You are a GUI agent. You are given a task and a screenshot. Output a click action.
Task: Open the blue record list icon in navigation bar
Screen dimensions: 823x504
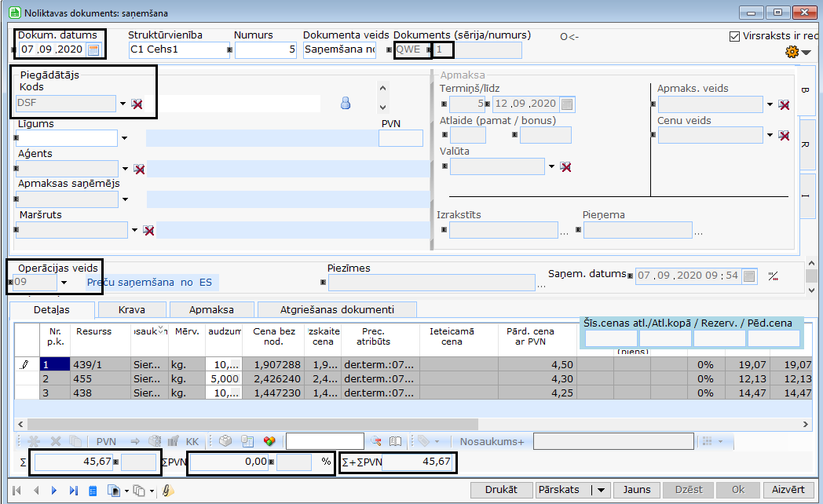pyautogui.click(x=93, y=491)
